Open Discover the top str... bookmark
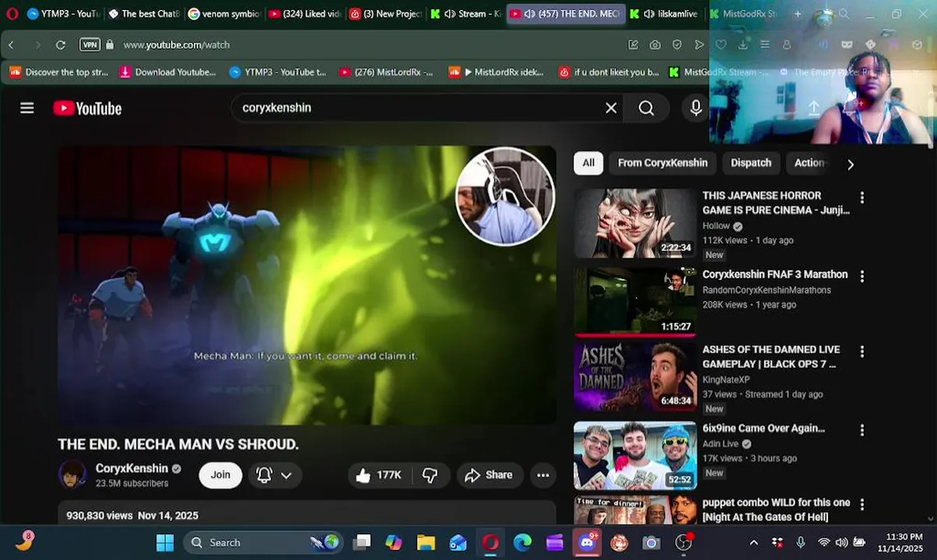Screen dimensions: 937x560 click(x=59, y=72)
